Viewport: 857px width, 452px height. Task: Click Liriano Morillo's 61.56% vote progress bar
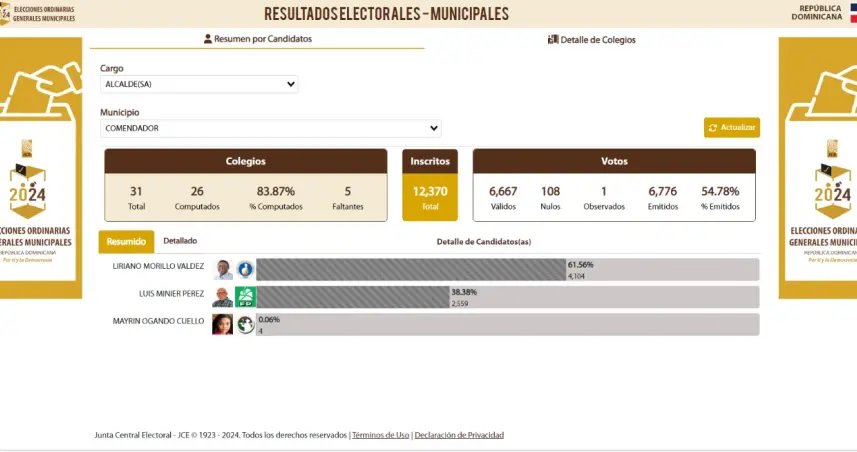pyautogui.click(x=411, y=270)
